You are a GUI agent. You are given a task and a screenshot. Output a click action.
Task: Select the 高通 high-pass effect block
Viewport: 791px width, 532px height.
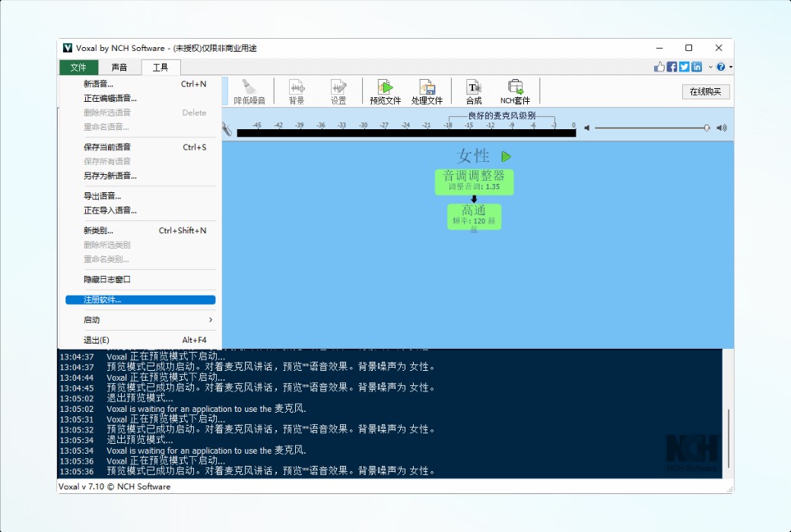tap(474, 217)
